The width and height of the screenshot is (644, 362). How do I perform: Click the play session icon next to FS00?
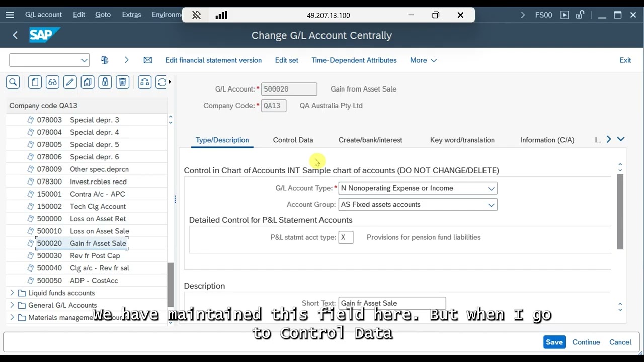pos(565,15)
